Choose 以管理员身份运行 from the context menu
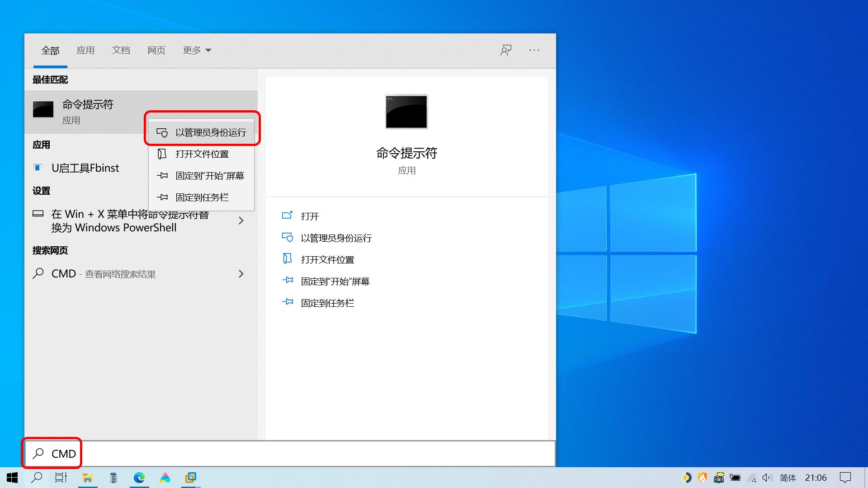This screenshot has width=868, height=488. (x=211, y=132)
